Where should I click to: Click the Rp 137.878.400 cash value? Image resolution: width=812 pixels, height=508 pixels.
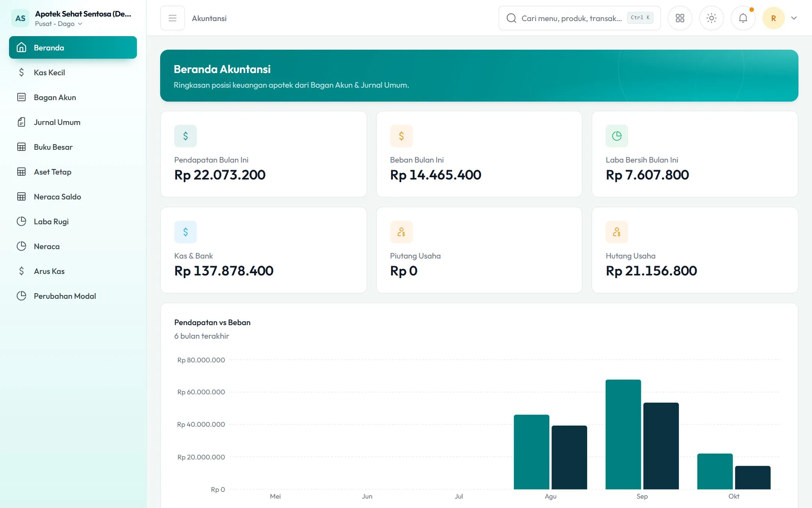tap(224, 271)
